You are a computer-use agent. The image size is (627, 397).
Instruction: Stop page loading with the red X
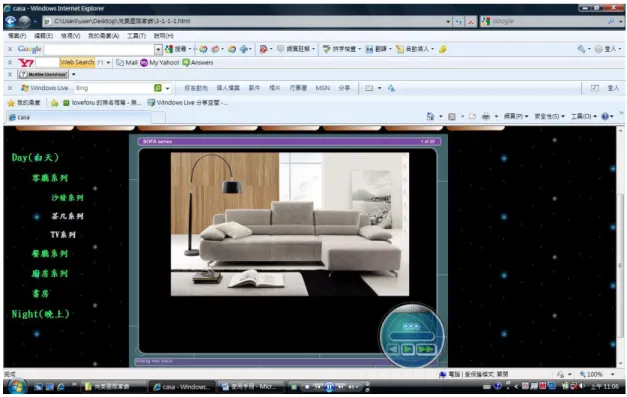point(471,22)
